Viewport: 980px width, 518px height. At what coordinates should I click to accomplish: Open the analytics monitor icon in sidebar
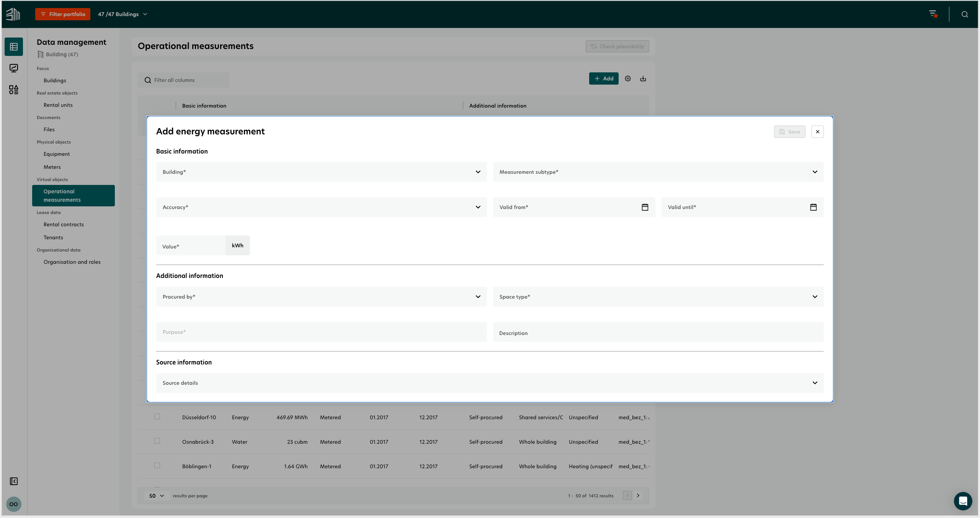(14, 68)
